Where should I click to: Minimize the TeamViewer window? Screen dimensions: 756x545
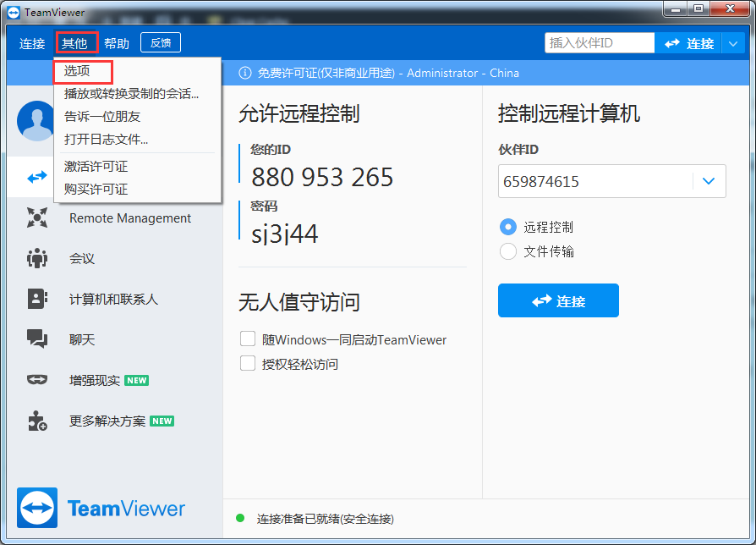coord(676,8)
